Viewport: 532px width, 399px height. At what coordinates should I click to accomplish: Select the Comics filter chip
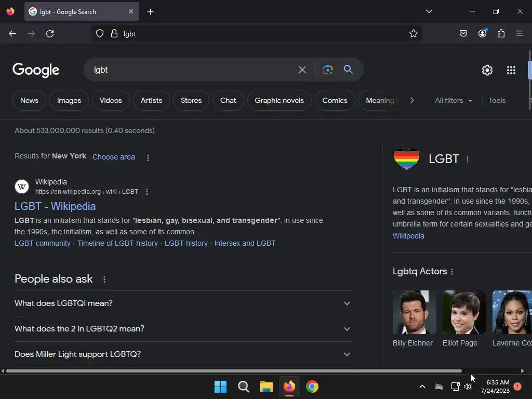click(x=335, y=100)
